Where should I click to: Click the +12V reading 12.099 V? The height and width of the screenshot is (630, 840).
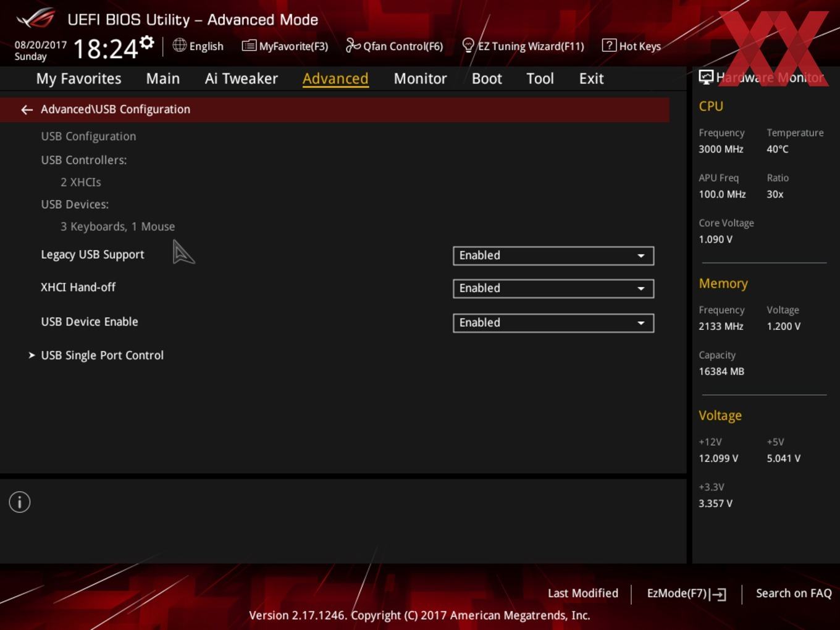pos(718,459)
